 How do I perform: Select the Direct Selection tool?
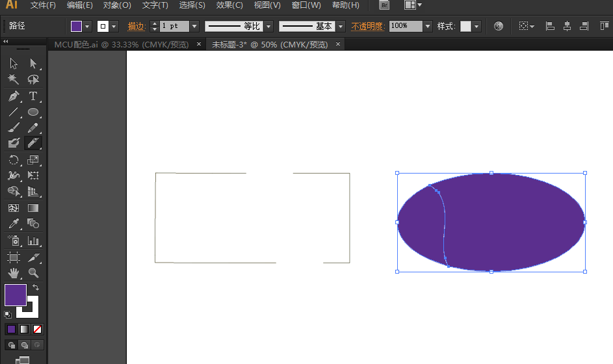tap(33, 63)
